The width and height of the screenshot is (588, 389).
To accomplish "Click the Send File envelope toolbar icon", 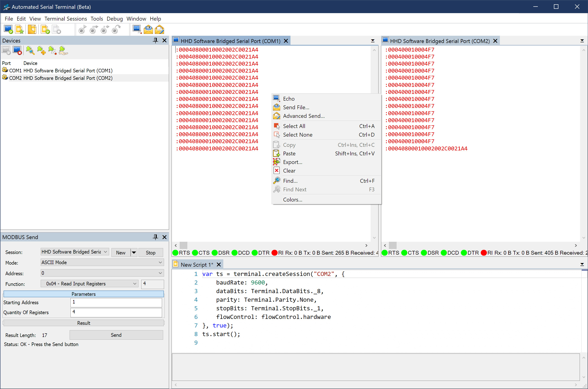I will pos(148,30).
